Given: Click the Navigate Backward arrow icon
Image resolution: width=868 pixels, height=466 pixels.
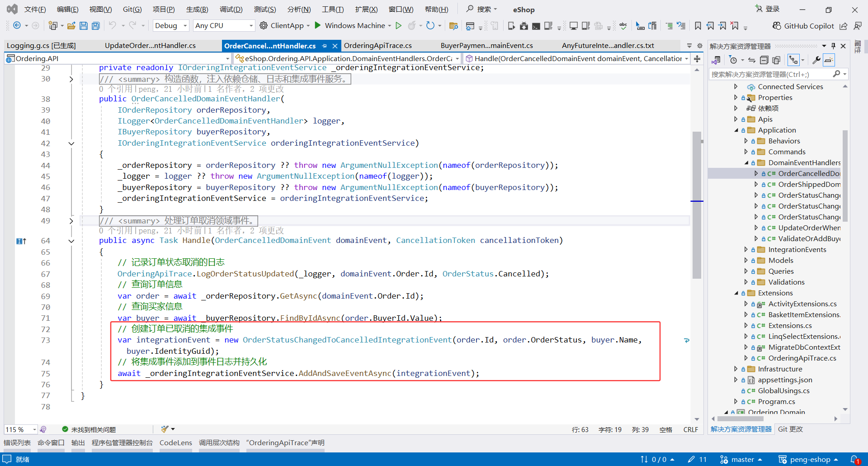Looking at the screenshot, I should point(17,26).
